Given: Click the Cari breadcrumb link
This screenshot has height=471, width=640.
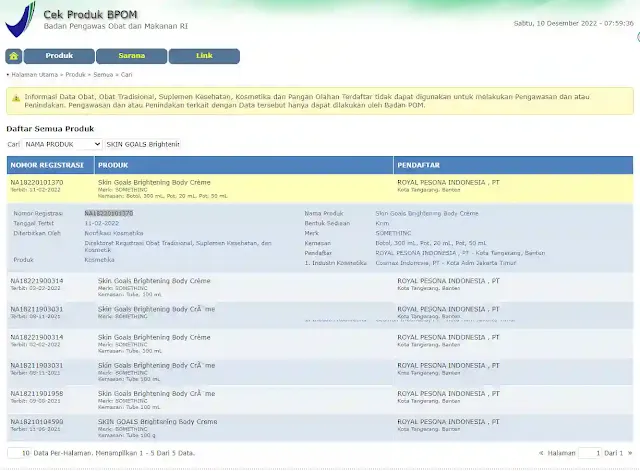Looking at the screenshot, I should click(x=127, y=75).
